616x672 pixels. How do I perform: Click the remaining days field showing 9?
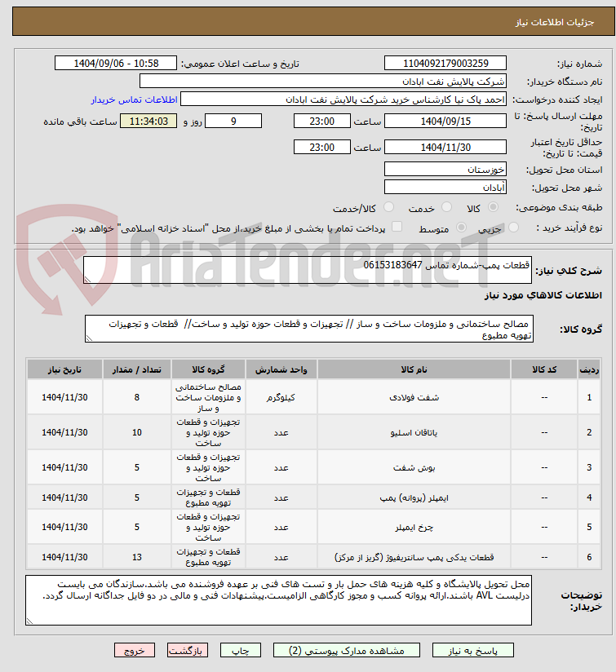pyautogui.click(x=233, y=121)
